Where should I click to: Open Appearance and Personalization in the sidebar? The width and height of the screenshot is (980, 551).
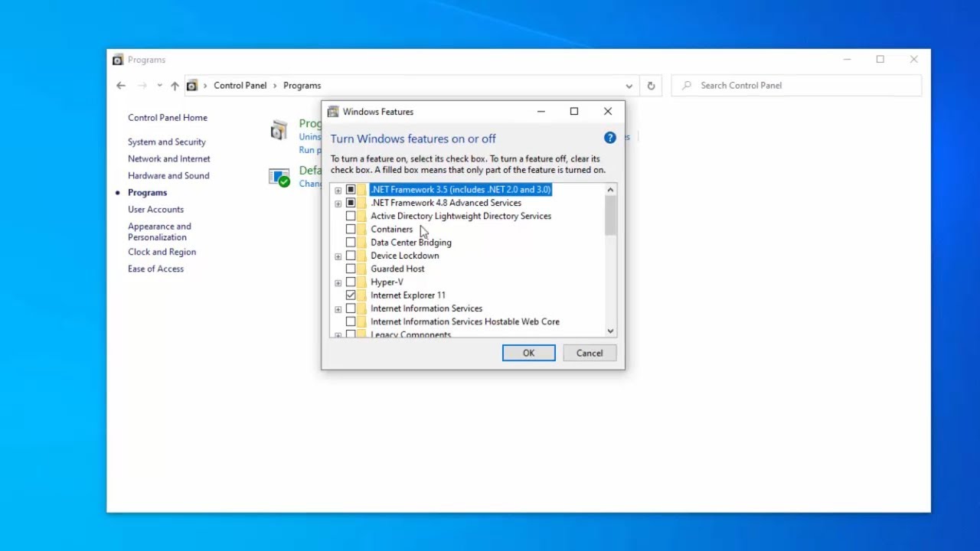[159, 232]
